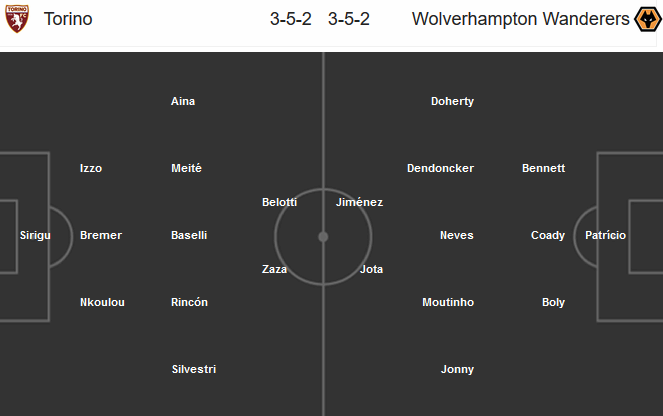Viewport: 663px width, 416px height.
Task: Click on forward Jiménez's name
Action: click(359, 202)
